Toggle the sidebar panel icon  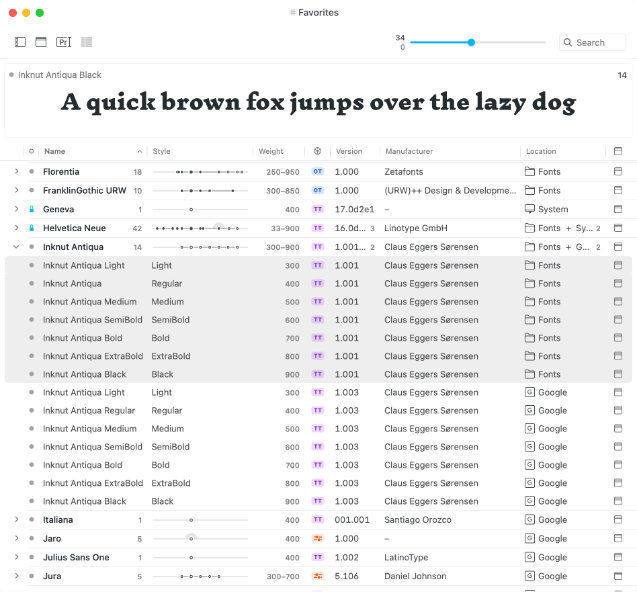(x=20, y=42)
